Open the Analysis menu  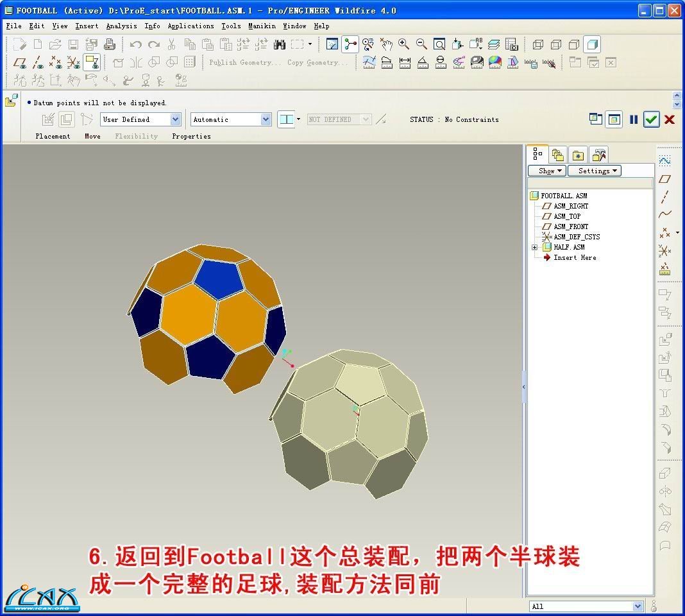click(x=121, y=26)
